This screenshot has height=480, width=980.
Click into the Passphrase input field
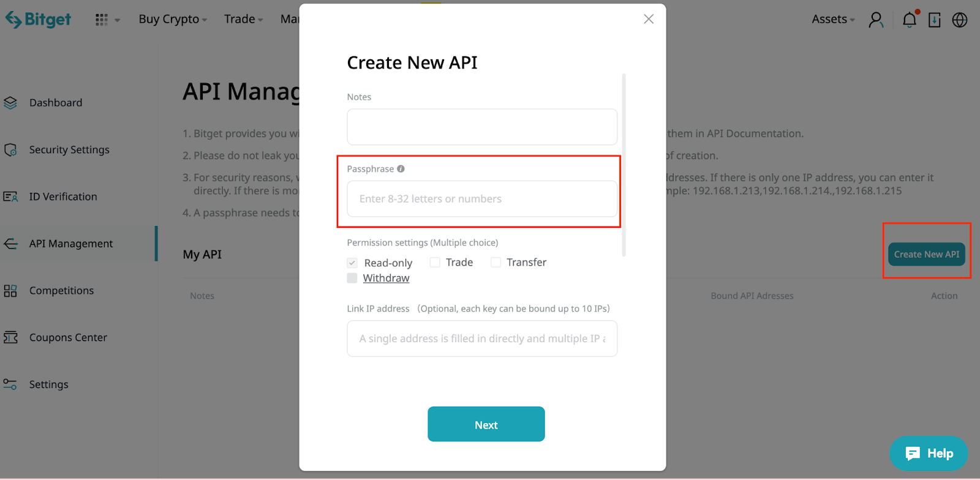point(482,199)
